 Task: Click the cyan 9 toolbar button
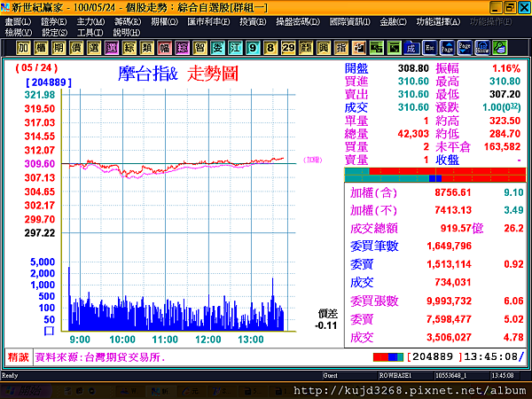pos(253,48)
